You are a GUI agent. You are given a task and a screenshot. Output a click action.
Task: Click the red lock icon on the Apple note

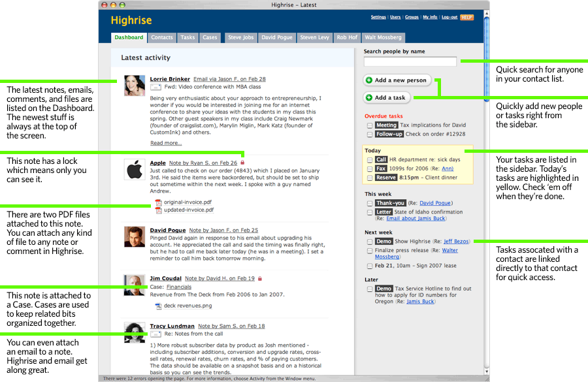(x=242, y=163)
